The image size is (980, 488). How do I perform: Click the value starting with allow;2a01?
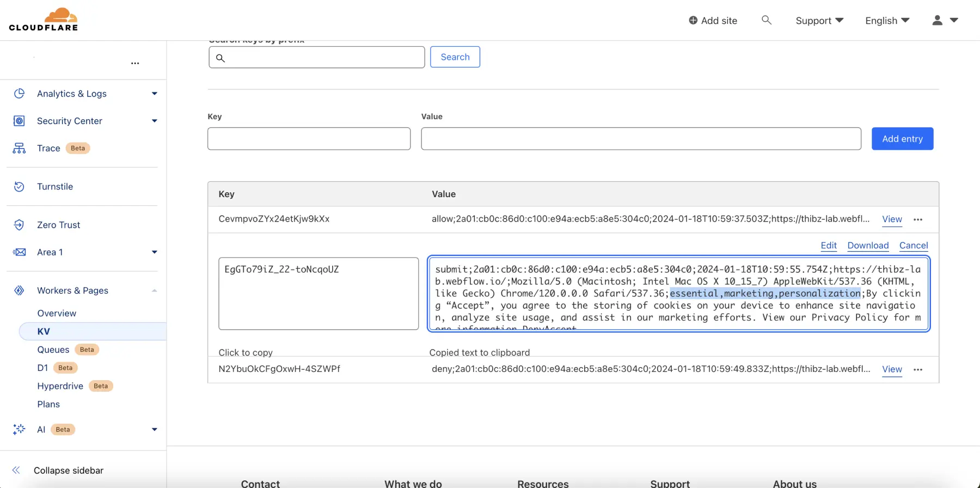pyautogui.click(x=651, y=219)
